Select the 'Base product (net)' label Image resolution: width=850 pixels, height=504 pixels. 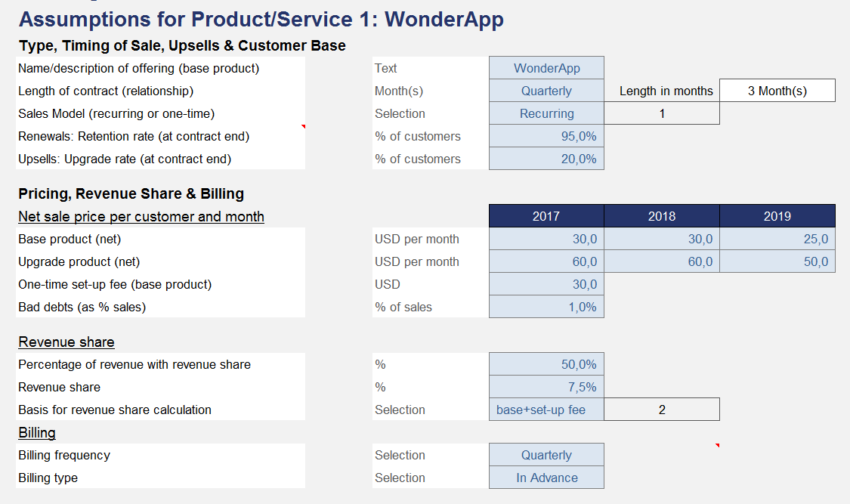pos(70,239)
